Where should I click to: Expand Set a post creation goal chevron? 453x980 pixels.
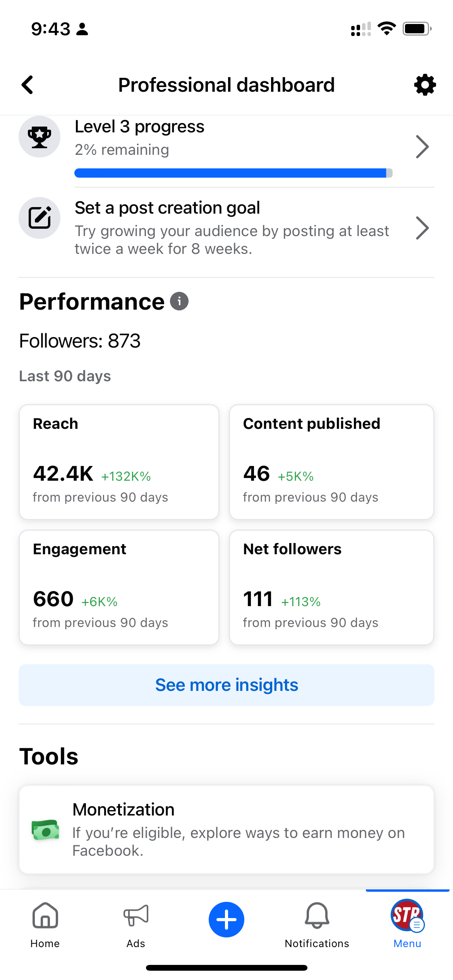coord(422,228)
